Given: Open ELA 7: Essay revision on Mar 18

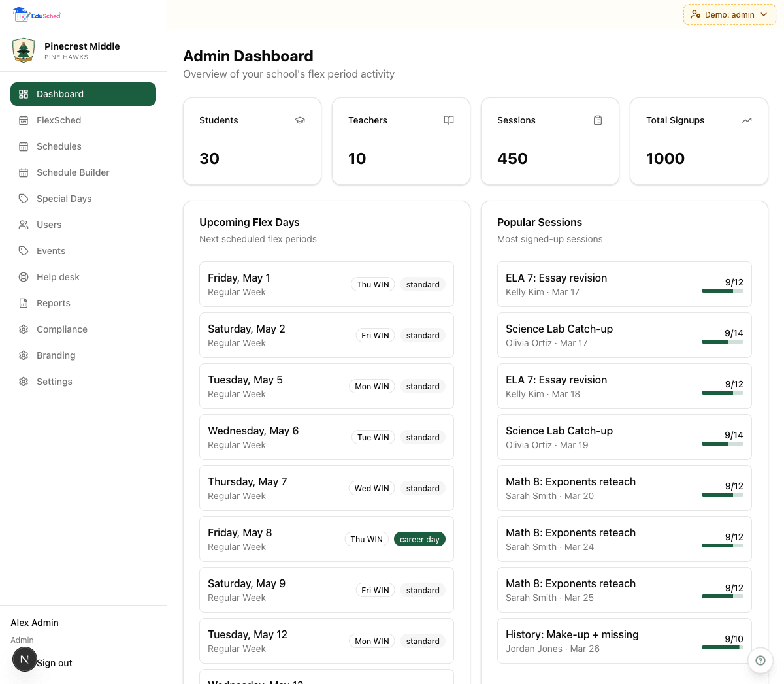Looking at the screenshot, I should click(x=625, y=386).
